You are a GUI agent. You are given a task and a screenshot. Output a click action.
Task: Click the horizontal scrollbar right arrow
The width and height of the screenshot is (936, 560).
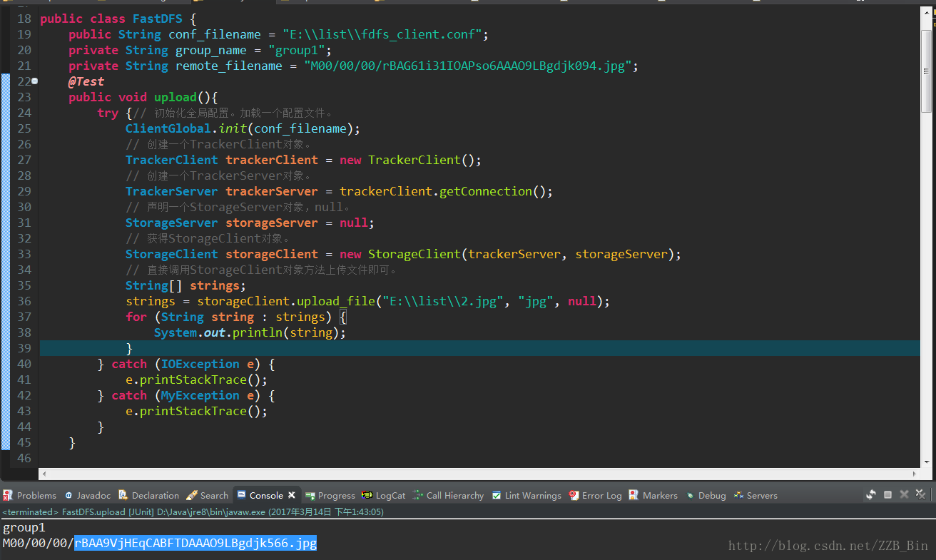pos(915,474)
